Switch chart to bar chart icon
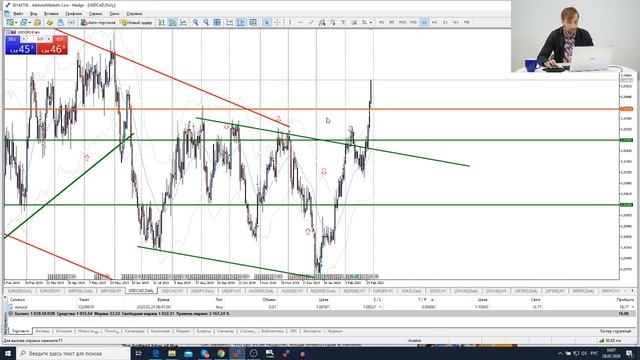This screenshot has height=360, width=640. click(x=162, y=22)
